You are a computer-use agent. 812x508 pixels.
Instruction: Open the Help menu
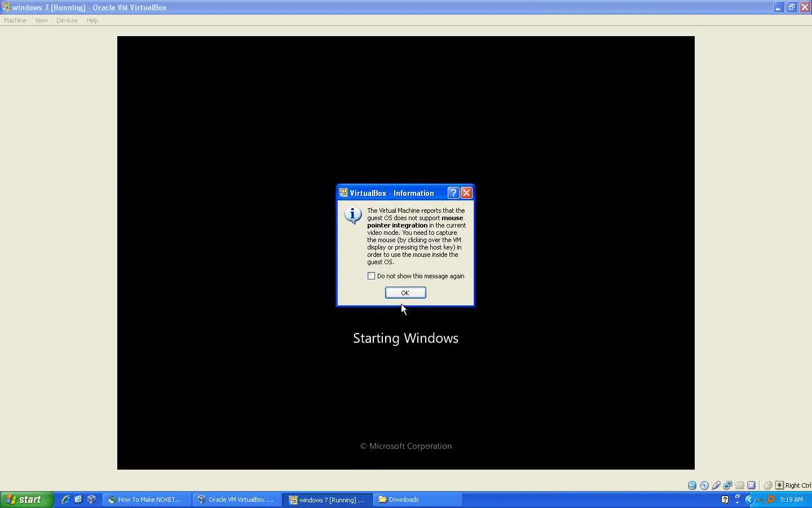pyautogui.click(x=92, y=20)
